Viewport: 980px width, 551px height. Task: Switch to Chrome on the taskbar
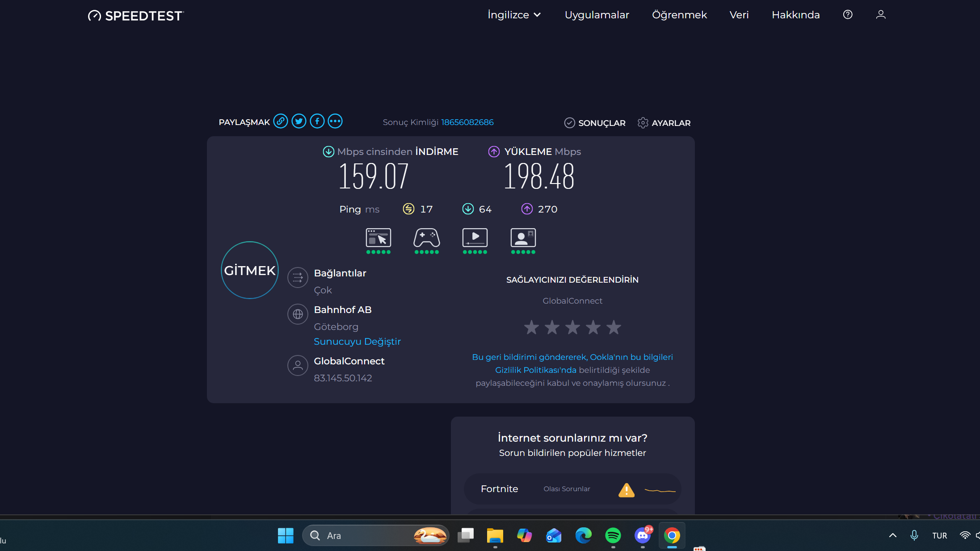672,535
